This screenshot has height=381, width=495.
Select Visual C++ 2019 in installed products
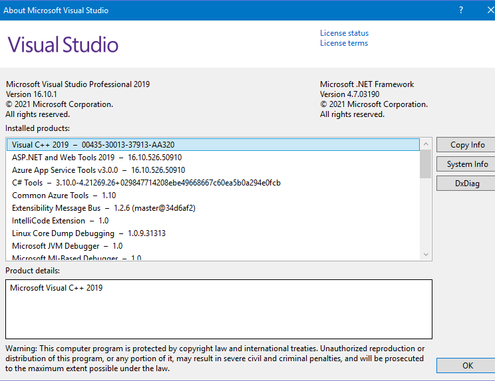coord(213,145)
